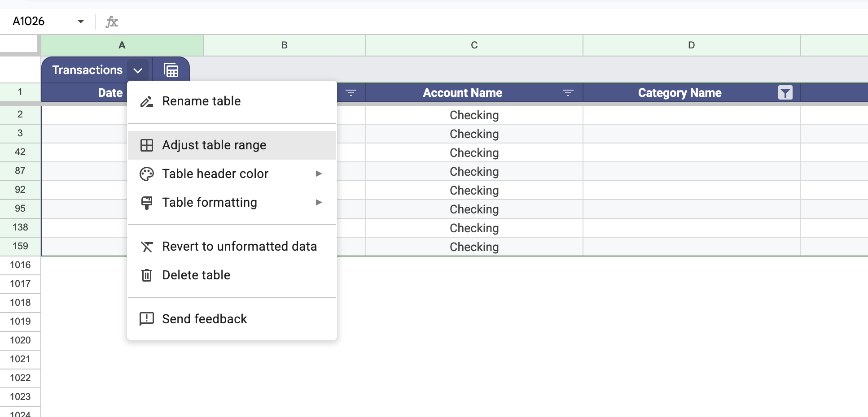Open the Account Name column filter
Screen dimensions: 868x417
click(x=568, y=93)
